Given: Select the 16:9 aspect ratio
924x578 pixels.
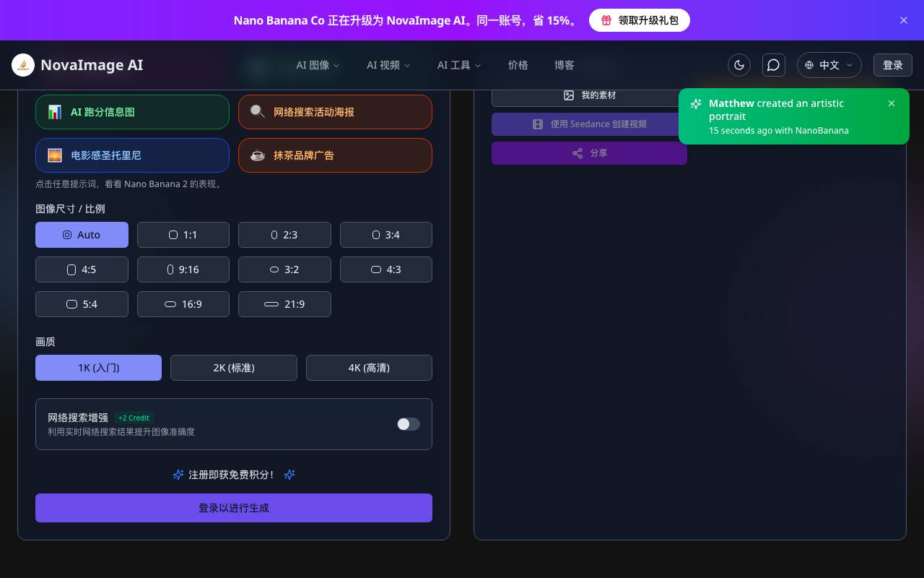Looking at the screenshot, I should click(183, 304).
